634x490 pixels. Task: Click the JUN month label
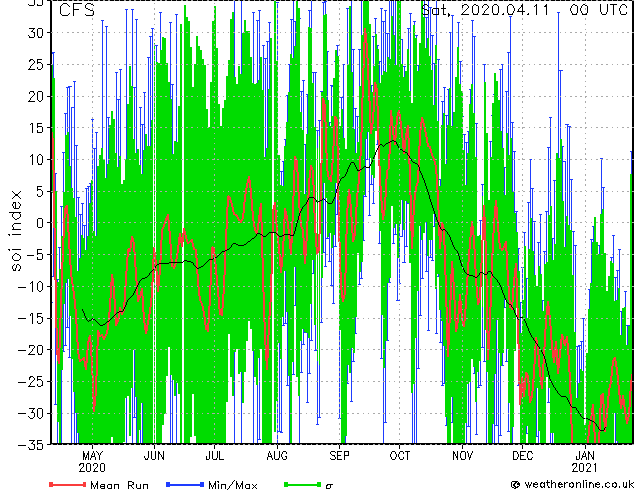(x=154, y=456)
